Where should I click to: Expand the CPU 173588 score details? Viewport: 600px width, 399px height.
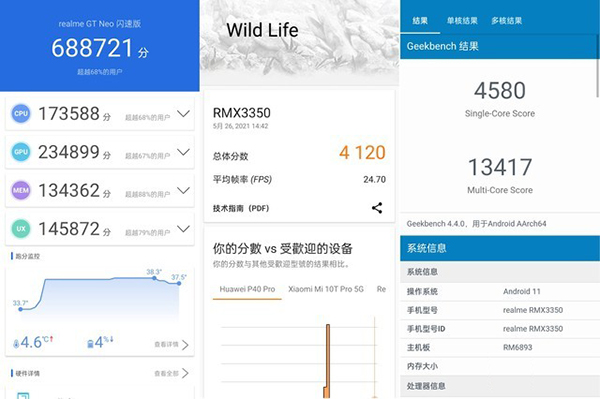(x=184, y=114)
